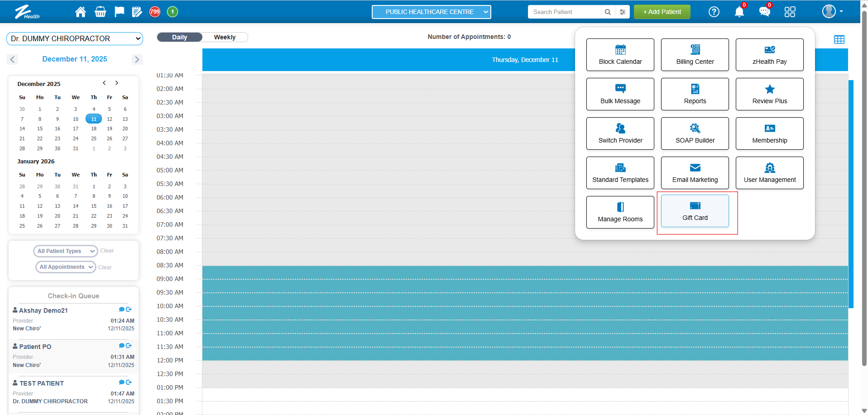This screenshot has width=868, height=415.
Task: Click the Search Patient field
Action: point(564,12)
